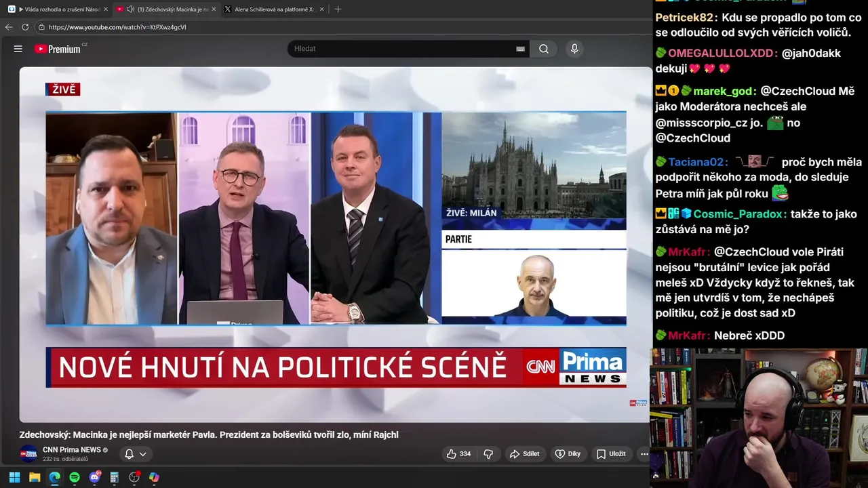Start voice search with the microphone icon
This screenshot has height=488, width=868.
click(x=574, y=49)
